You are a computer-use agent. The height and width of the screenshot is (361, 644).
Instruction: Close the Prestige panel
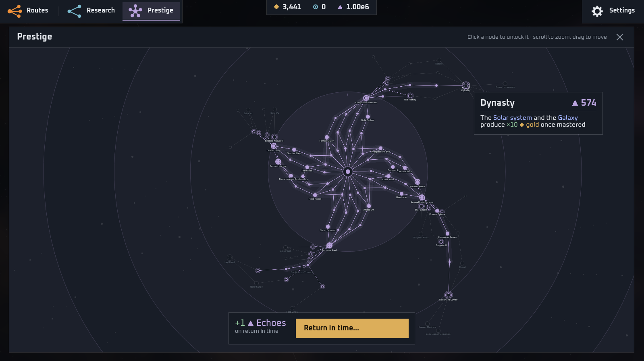pyautogui.click(x=620, y=37)
